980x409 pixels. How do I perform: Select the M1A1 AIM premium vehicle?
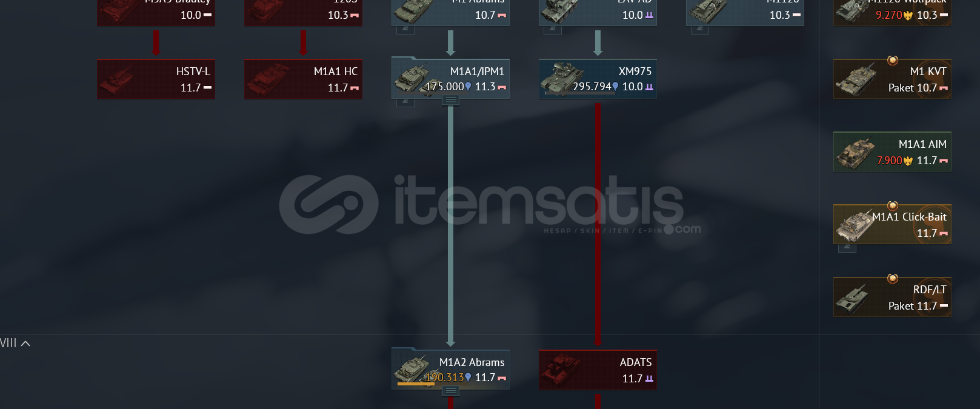[x=892, y=151]
